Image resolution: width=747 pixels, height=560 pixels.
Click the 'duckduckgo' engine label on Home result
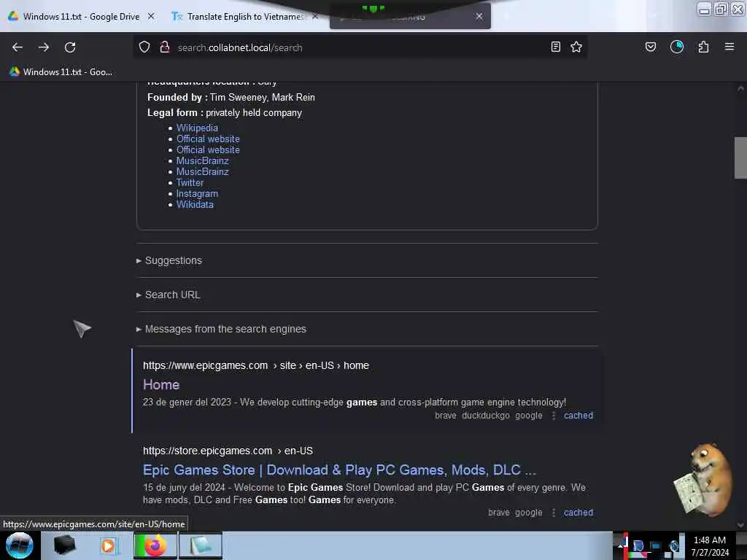[485, 415]
